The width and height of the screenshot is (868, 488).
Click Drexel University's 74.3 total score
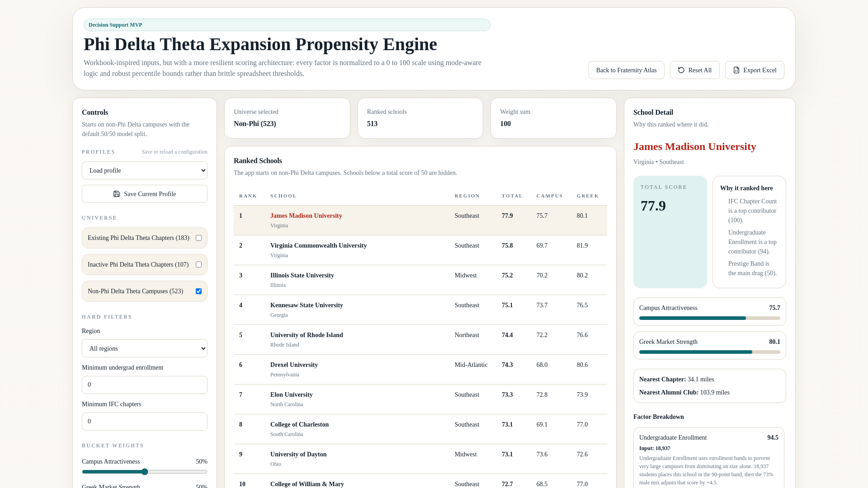click(x=507, y=365)
